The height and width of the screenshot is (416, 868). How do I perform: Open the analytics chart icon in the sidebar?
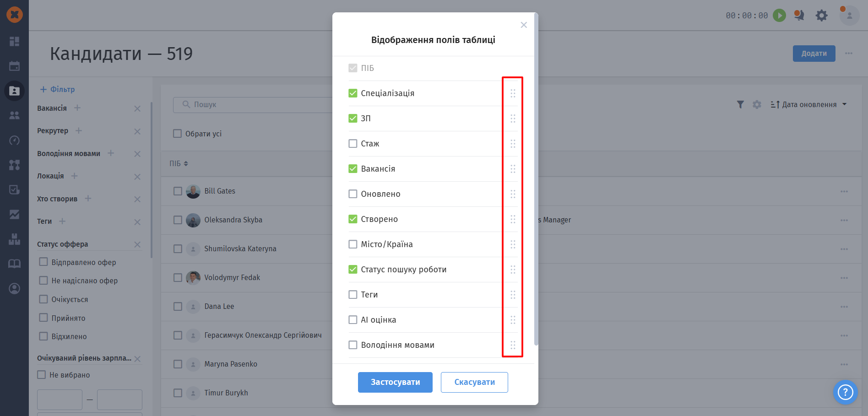(14, 214)
